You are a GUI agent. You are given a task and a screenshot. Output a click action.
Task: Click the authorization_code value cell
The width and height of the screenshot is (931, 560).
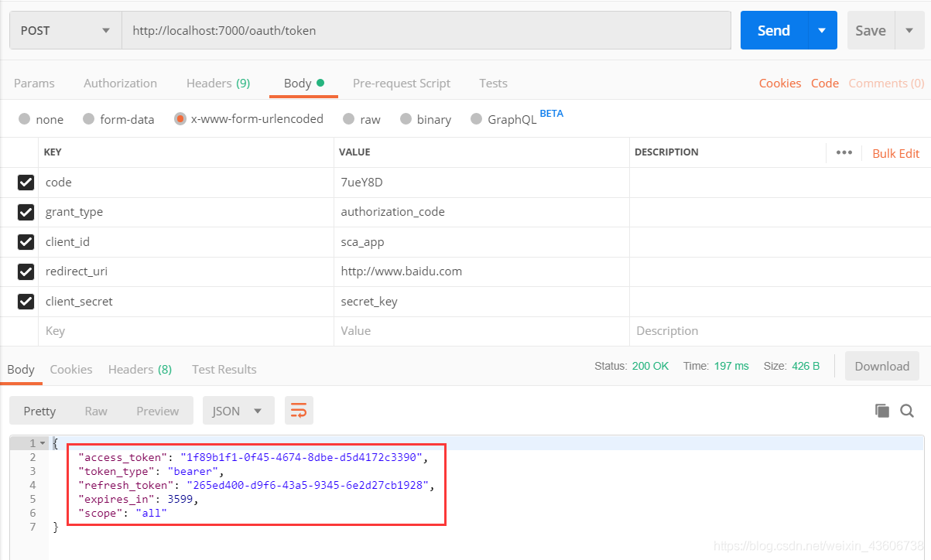[x=481, y=212]
